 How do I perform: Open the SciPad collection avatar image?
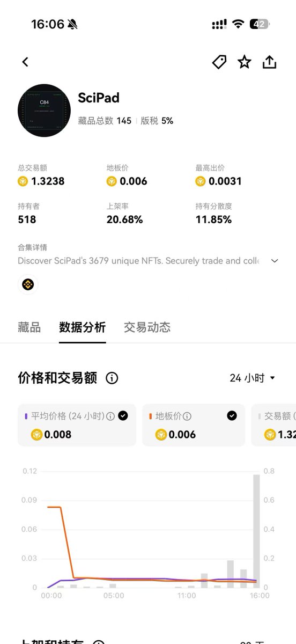pyautogui.click(x=44, y=110)
